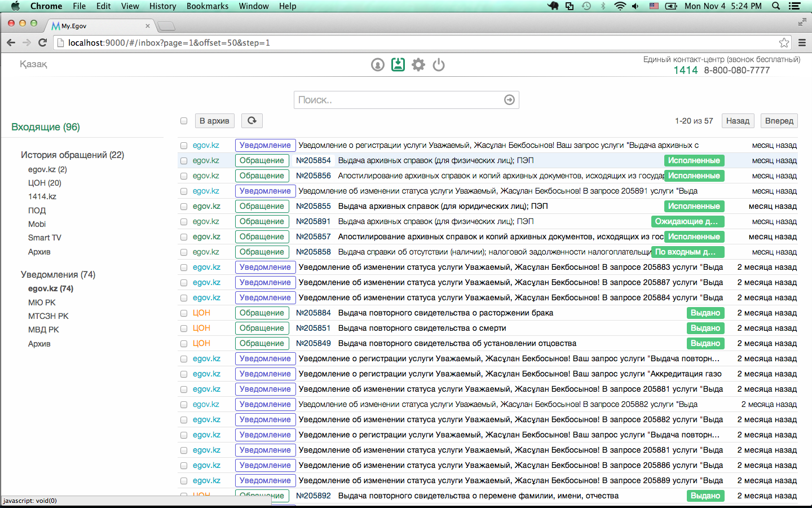
Task: Click the green inbox tray icon
Action: pos(398,64)
